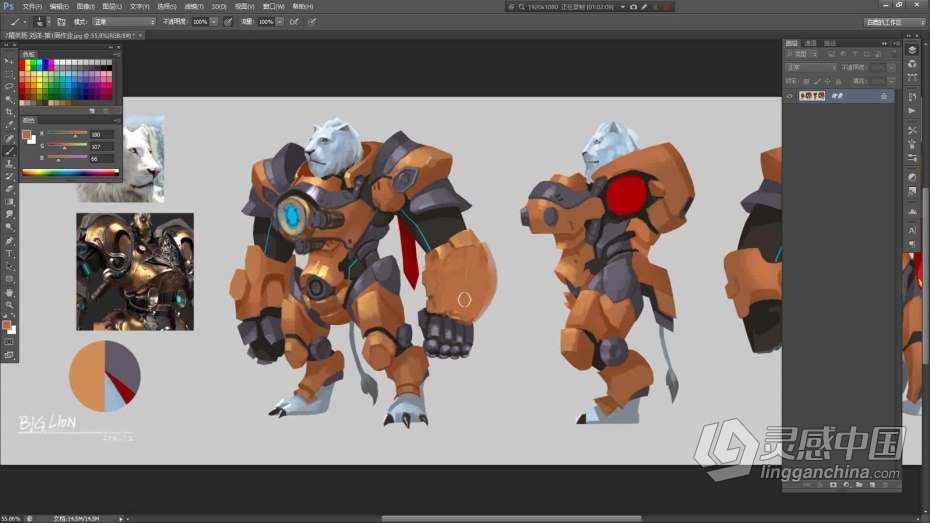Open the 文件 (File) menu
930x523 pixels.
pyautogui.click(x=32, y=7)
